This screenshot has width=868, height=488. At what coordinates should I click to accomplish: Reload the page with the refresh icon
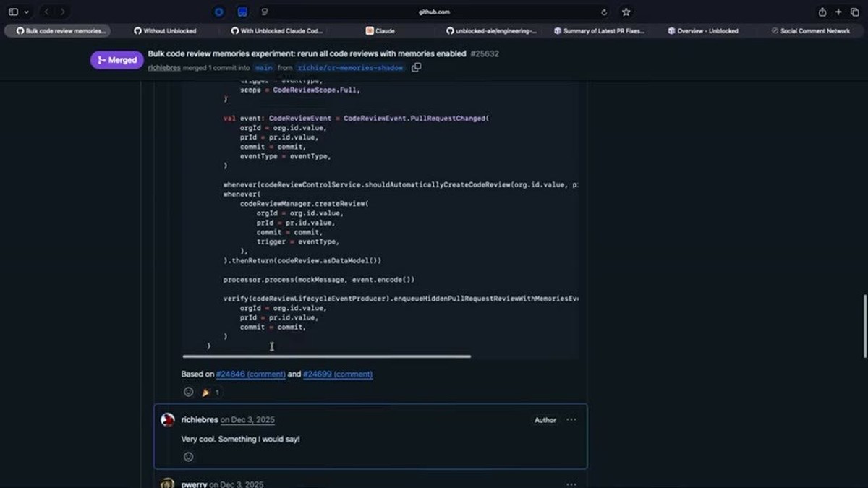point(604,12)
